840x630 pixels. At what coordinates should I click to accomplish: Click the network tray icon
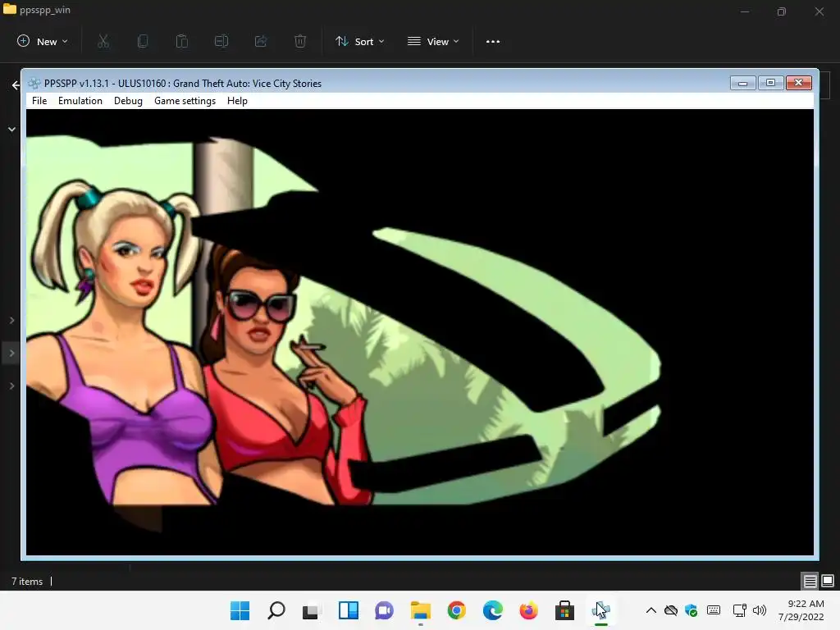tap(740, 610)
